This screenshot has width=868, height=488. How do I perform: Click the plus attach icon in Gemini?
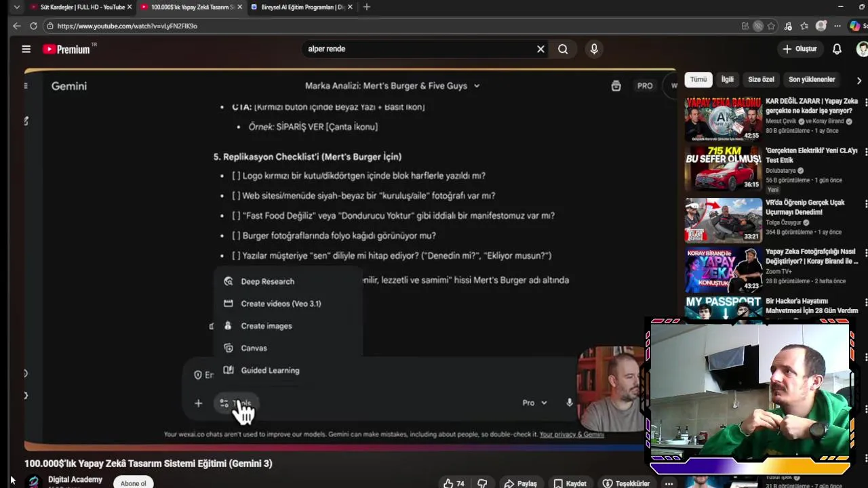(x=198, y=403)
